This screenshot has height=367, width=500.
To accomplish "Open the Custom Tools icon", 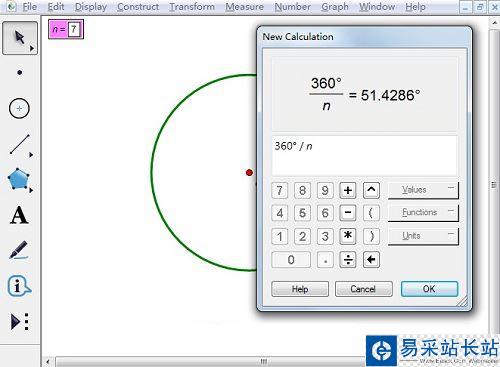I will [x=20, y=321].
